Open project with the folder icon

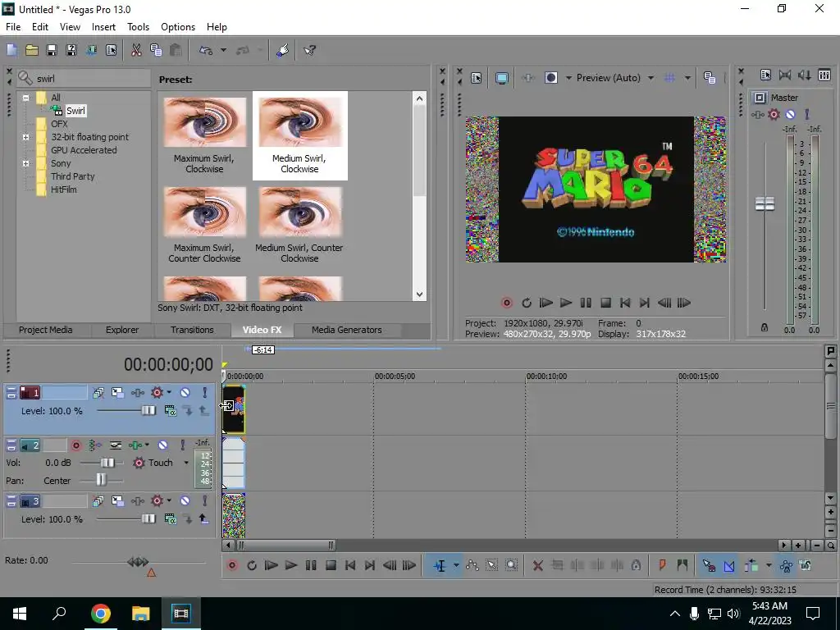point(32,50)
